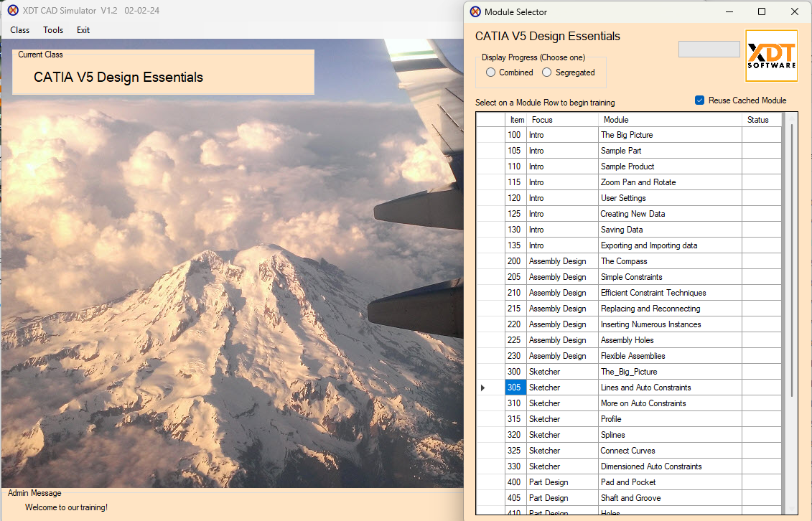The image size is (812, 521).
Task: Minimize the Module Selector window
Action: click(729, 11)
